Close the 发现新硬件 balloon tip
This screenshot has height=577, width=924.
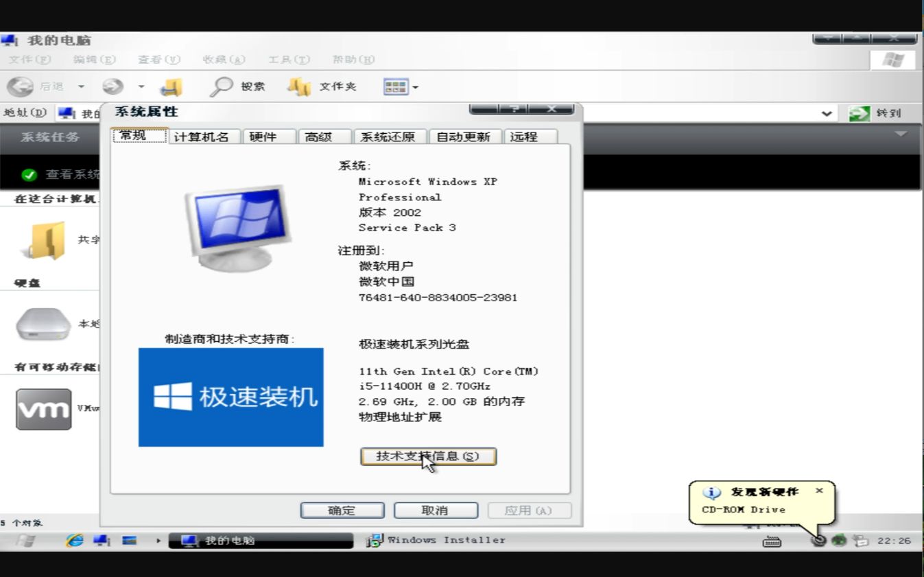point(819,491)
